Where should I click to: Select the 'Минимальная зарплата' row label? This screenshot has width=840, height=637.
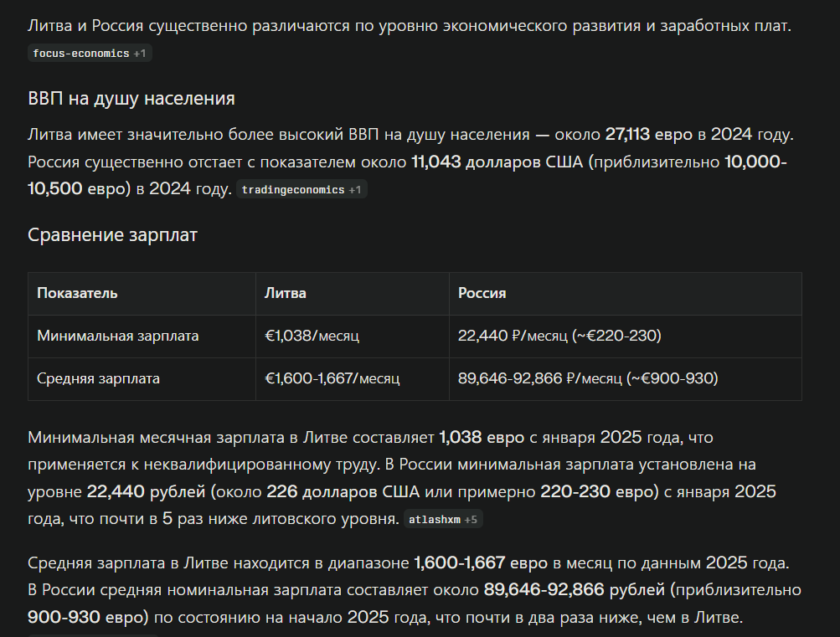[x=118, y=336]
